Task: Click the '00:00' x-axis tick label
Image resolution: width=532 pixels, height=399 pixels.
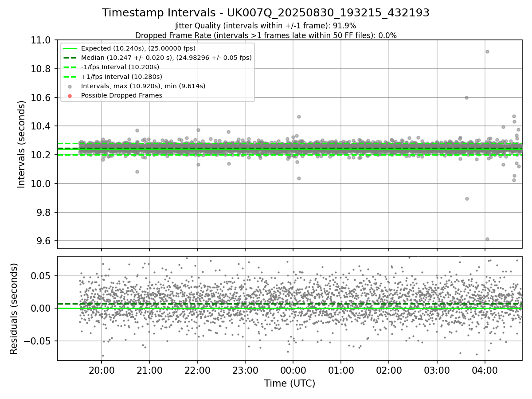Action: (293, 370)
